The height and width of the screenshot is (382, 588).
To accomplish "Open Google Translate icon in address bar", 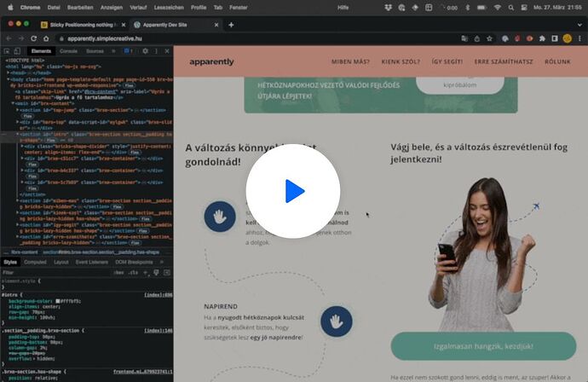I will (x=464, y=38).
